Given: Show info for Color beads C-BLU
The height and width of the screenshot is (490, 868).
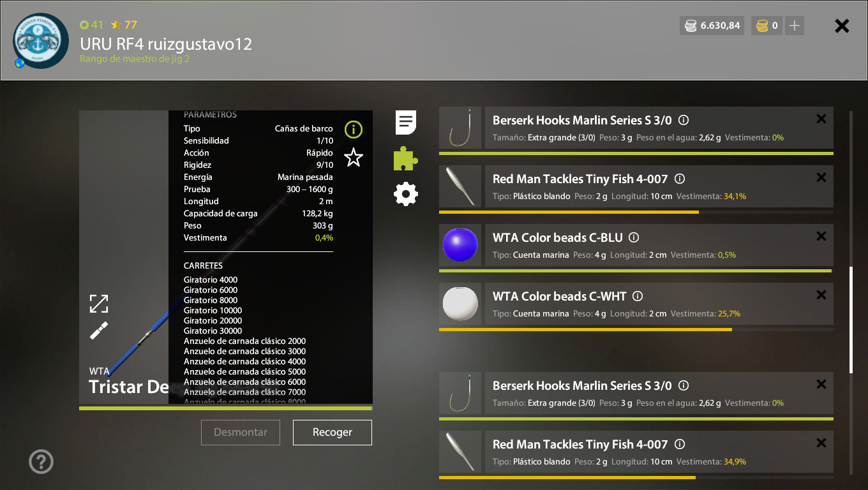Looking at the screenshot, I should point(634,237).
